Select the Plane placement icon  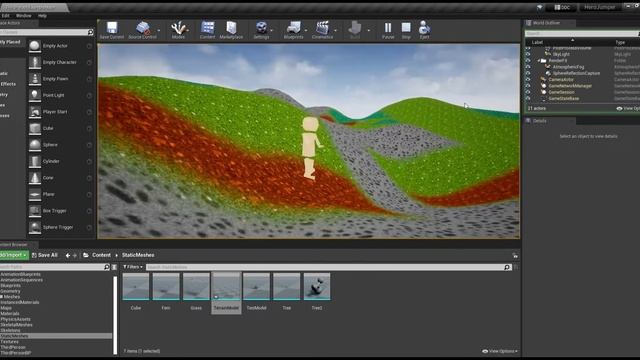(35, 194)
